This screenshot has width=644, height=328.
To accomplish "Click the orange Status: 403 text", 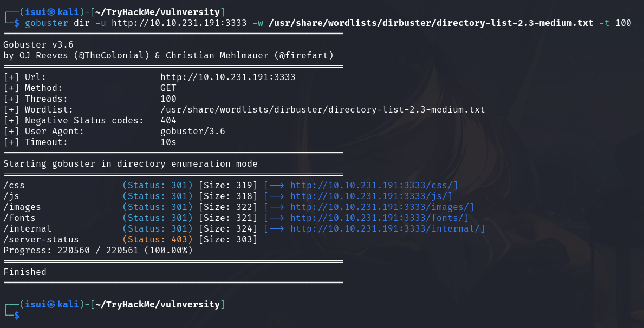I will [158, 239].
